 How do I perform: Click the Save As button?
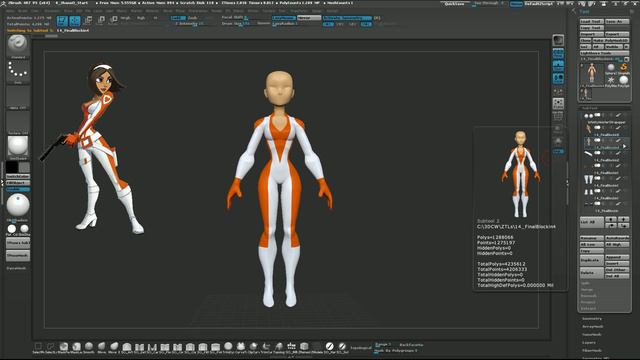click(x=617, y=21)
